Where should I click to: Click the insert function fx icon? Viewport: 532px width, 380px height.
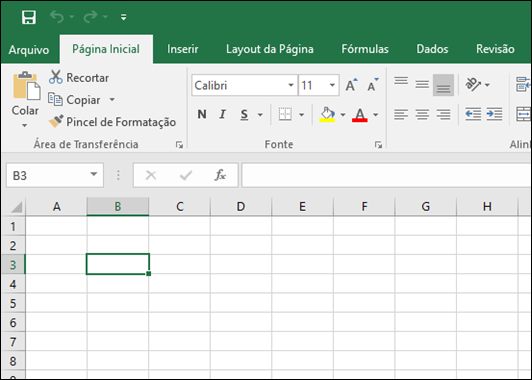coord(220,175)
